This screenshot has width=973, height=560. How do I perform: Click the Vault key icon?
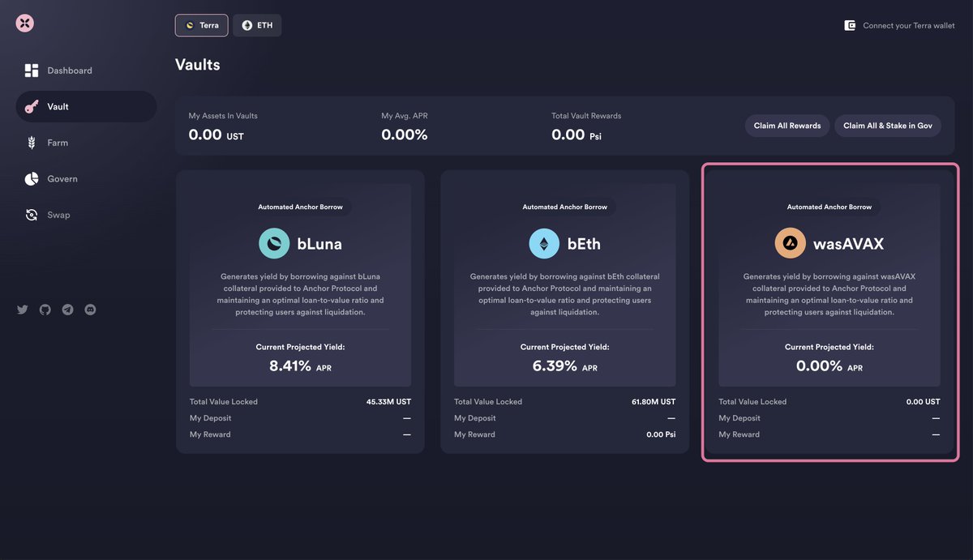(x=32, y=107)
